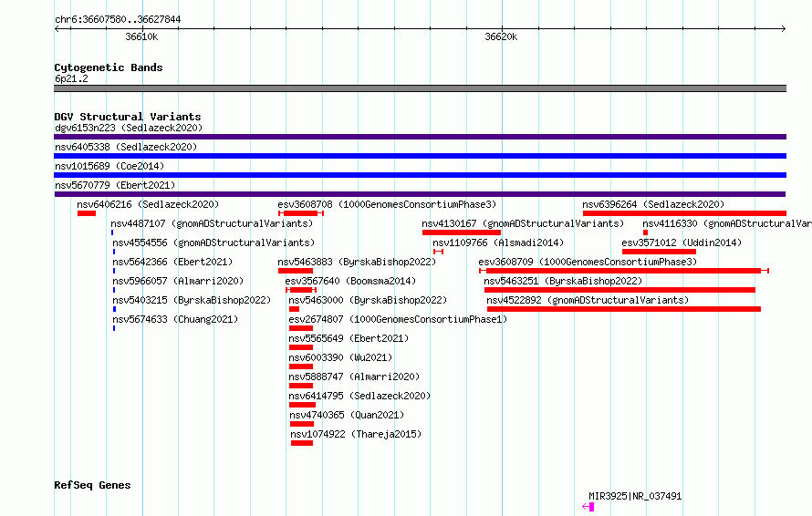Click the 36620k ruler position label
The width and height of the screenshot is (812, 516).
pyautogui.click(x=501, y=36)
